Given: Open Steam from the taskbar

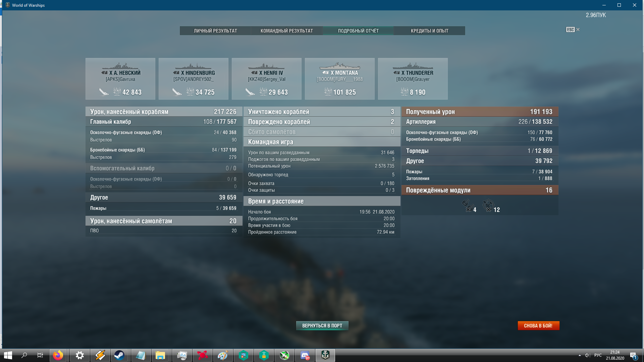Looking at the screenshot, I should click(x=119, y=355).
